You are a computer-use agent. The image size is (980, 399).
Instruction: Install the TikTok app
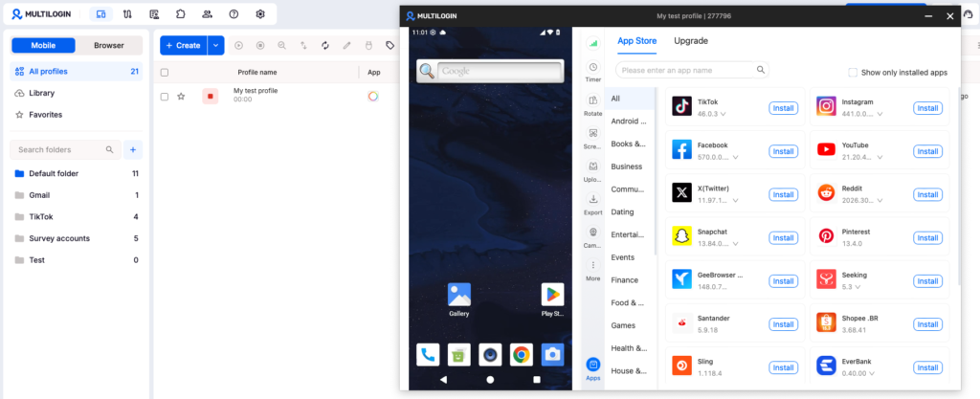[783, 108]
